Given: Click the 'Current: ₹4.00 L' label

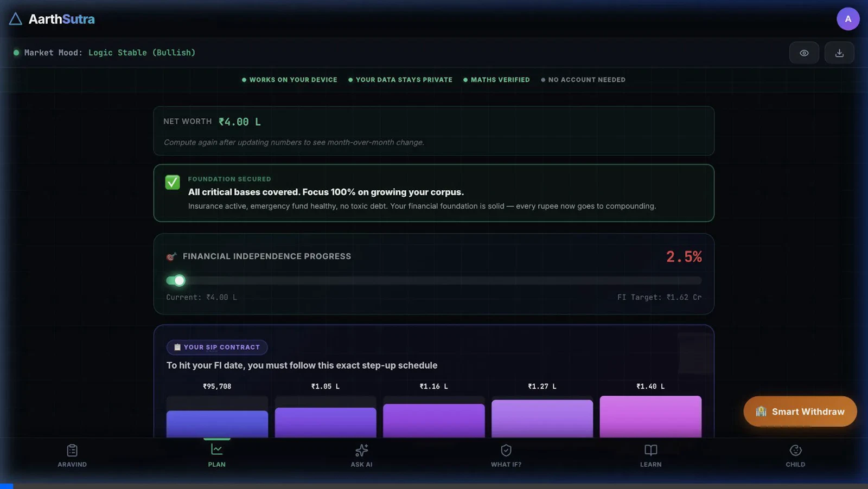Looking at the screenshot, I should point(201,297).
